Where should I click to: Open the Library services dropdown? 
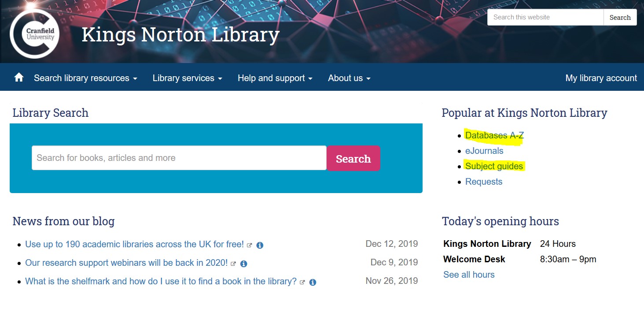pyautogui.click(x=187, y=78)
